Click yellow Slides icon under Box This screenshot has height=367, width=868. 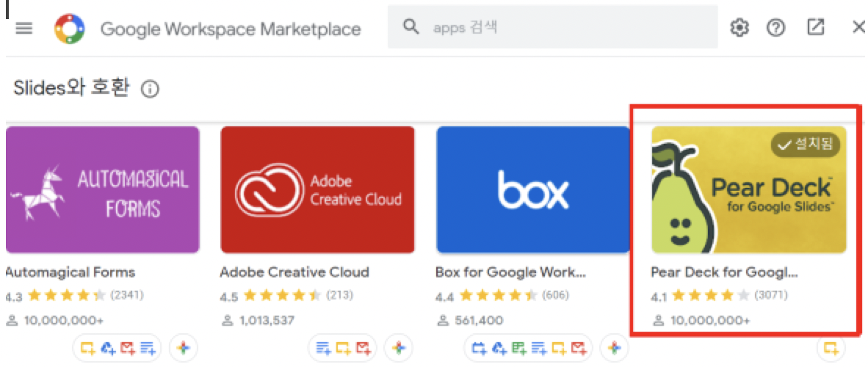(x=558, y=348)
